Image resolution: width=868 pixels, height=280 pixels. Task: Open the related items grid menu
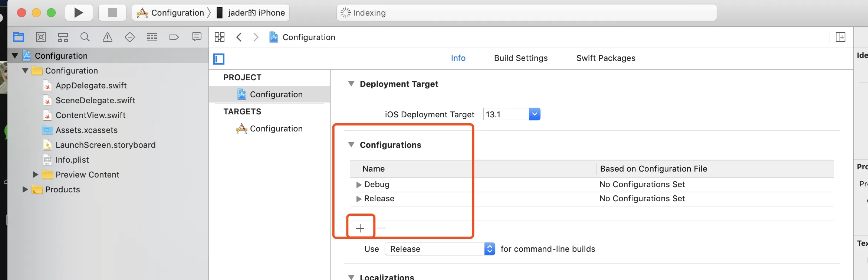pyautogui.click(x=220, y=37)
